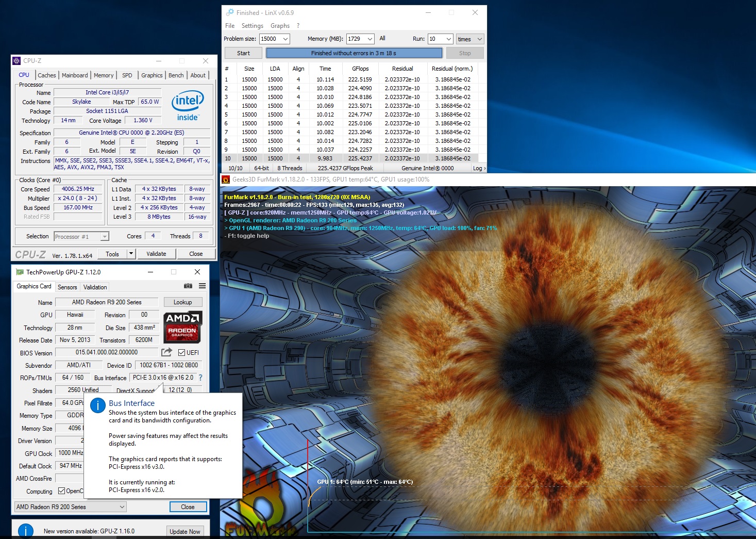Click the LinX title bar icon

(230, 12)
